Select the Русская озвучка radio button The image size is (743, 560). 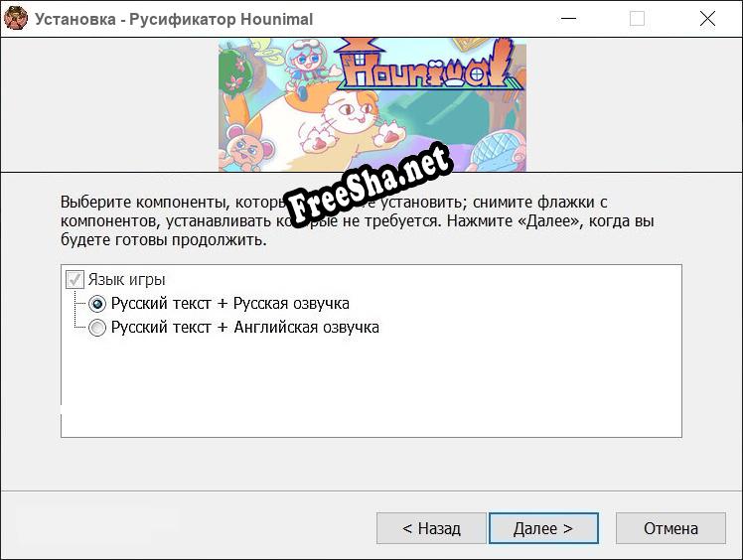[x=97, y=304]
